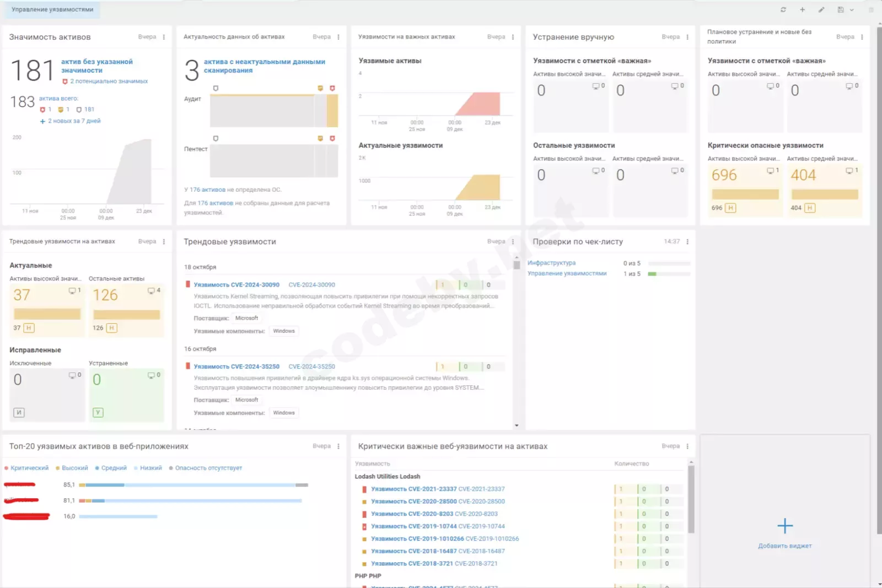Screen dimensions: 882x588
Task: Open Уязвимость CVE-2020-8203 web vulnerability
Action: (x=412, y=514)
